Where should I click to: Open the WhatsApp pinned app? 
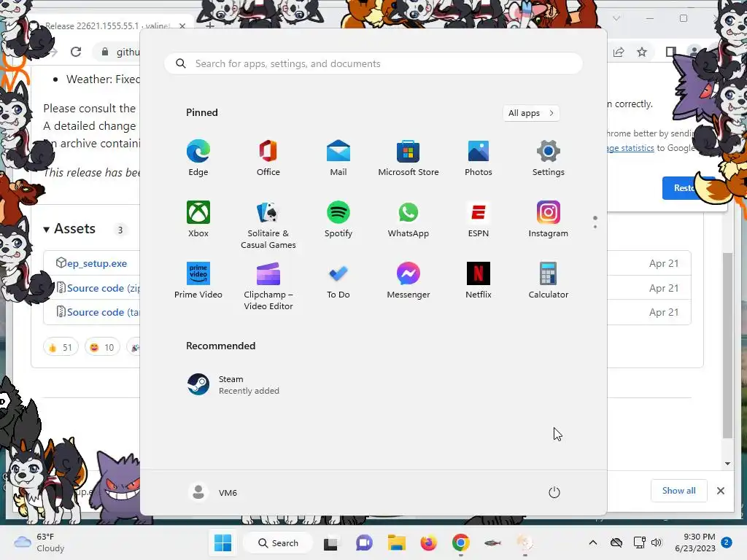pos(409,219)
